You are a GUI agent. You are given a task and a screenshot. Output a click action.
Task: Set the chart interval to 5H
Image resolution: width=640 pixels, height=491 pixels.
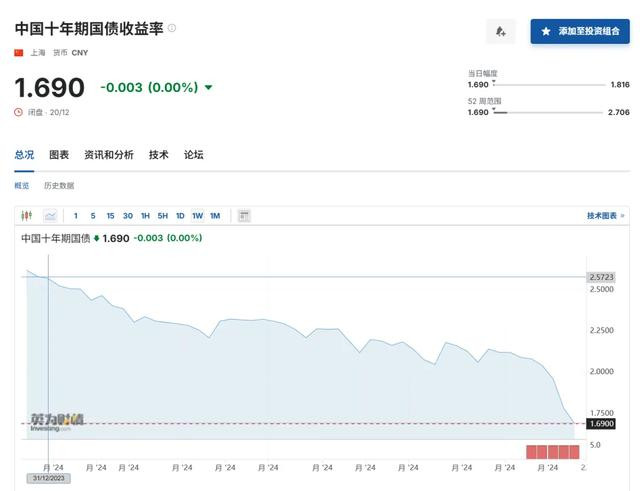tap(162, 216)
